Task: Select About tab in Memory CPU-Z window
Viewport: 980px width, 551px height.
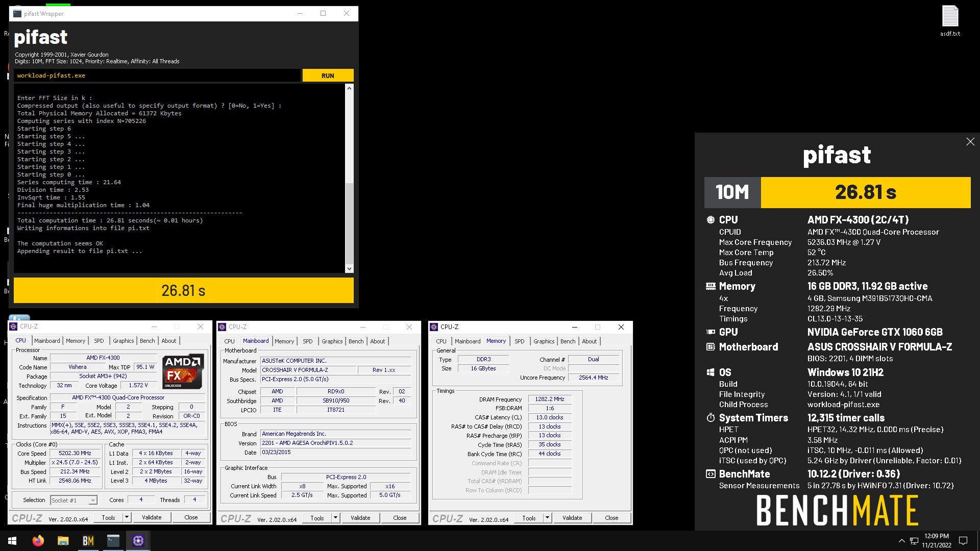Action: click(x=590, y=341)
